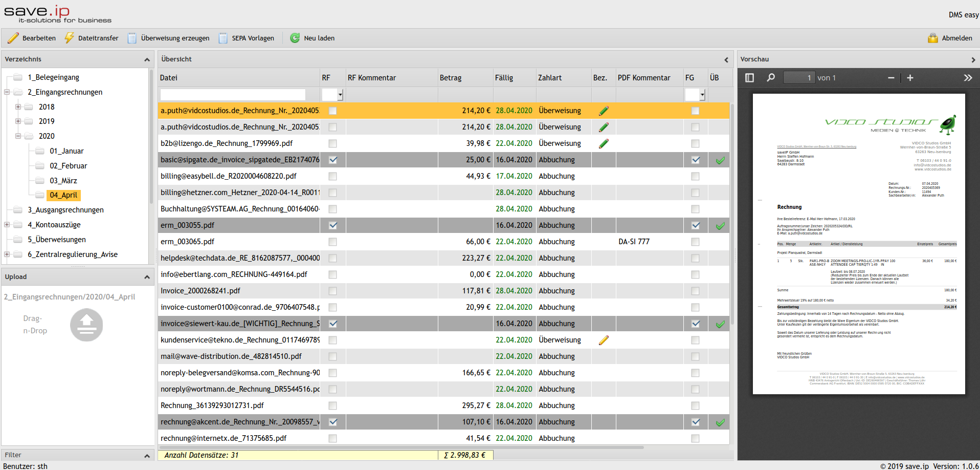Viewport: 980px width, 470px height.
Task: Click the Bearbeiten pencil icon
Action: click(x=13, y=38)
